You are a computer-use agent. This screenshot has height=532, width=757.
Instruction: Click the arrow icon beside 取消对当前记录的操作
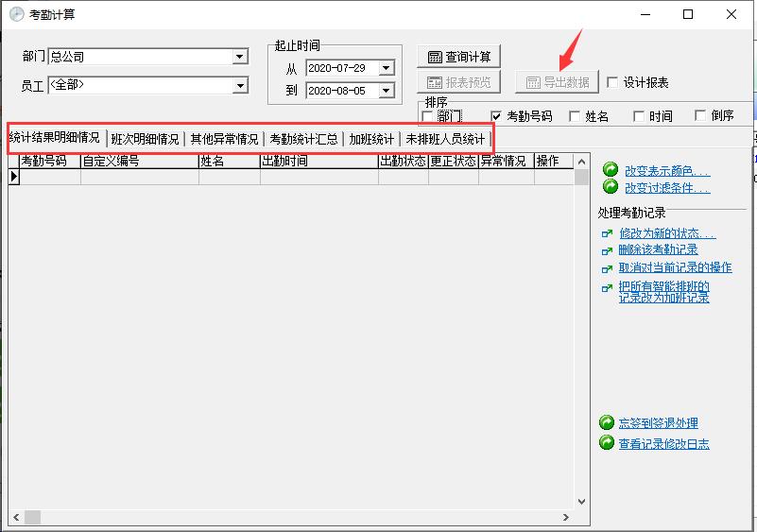click(x=606, y=268)
